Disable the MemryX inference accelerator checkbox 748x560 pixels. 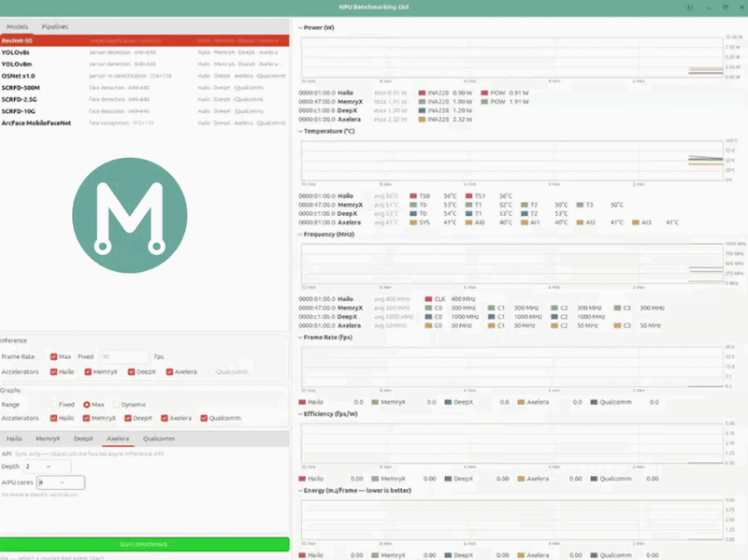(88, 372)
